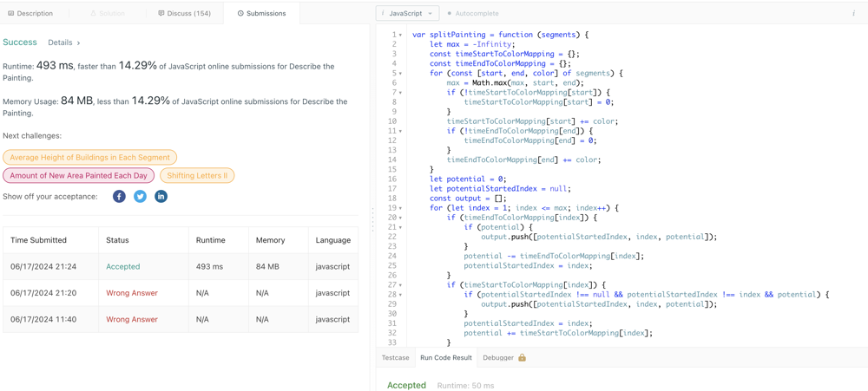Open Average Height of Buildings challenge
The width and height of the screenshot is (868, 391).
(89, 158)
